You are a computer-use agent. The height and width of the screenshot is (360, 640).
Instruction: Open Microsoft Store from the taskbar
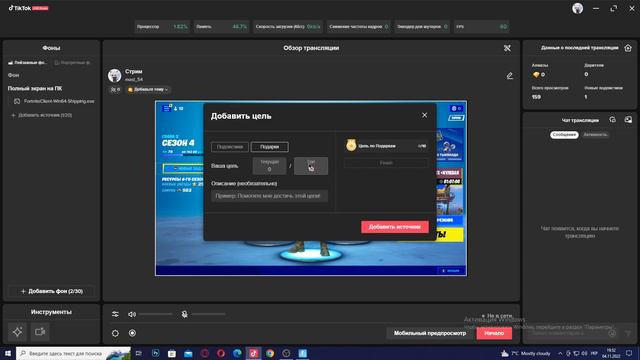(172, 353)
